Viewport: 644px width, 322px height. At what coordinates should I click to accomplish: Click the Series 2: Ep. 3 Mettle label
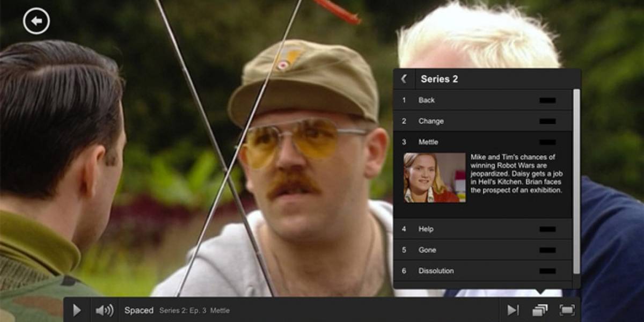[x=194, y=311]
